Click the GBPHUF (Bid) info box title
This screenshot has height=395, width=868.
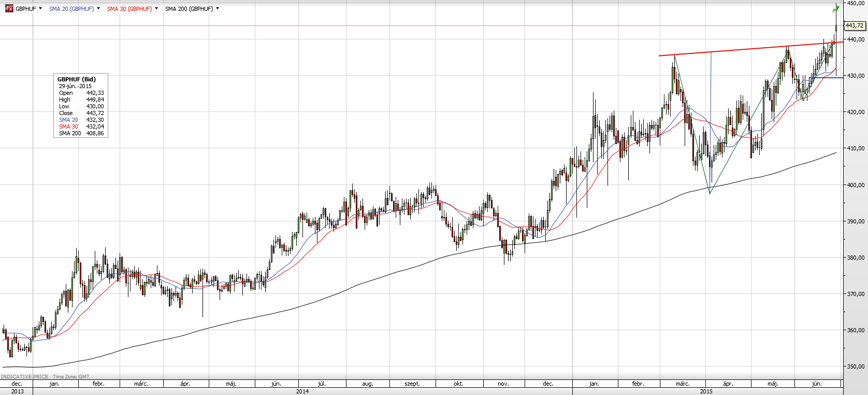[77, 79]
